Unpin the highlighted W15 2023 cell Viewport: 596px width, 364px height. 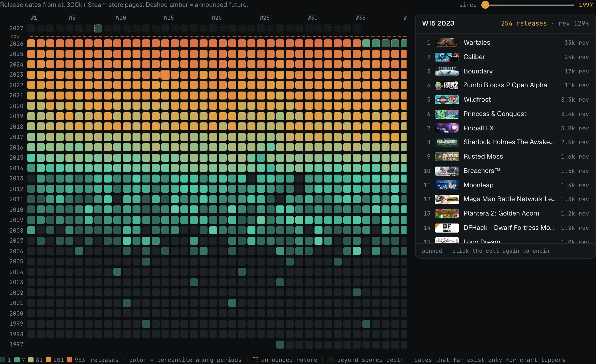pyautogui.click(x=165, y=75)
